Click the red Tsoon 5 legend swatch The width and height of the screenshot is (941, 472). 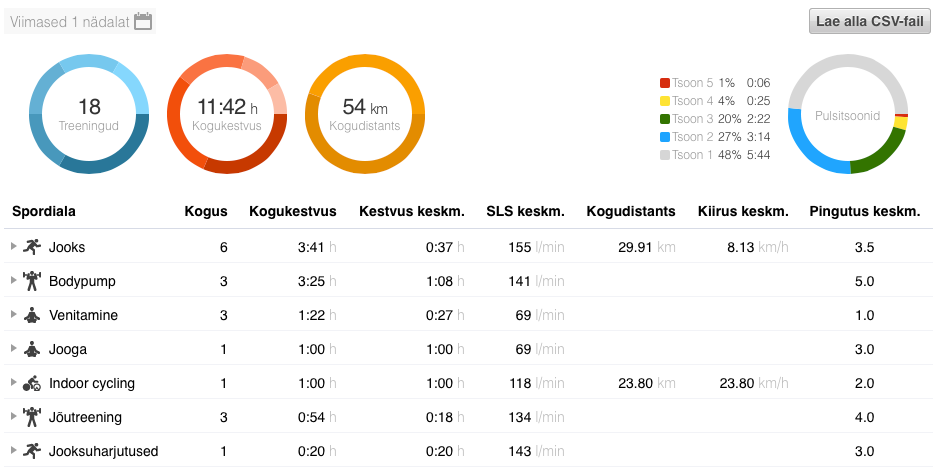pos(665,83)
